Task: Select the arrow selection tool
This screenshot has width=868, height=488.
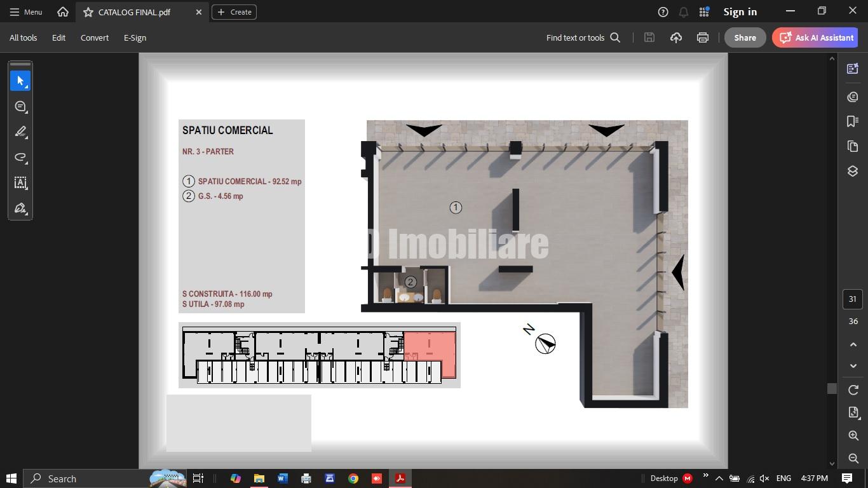Action: (20, 81)
